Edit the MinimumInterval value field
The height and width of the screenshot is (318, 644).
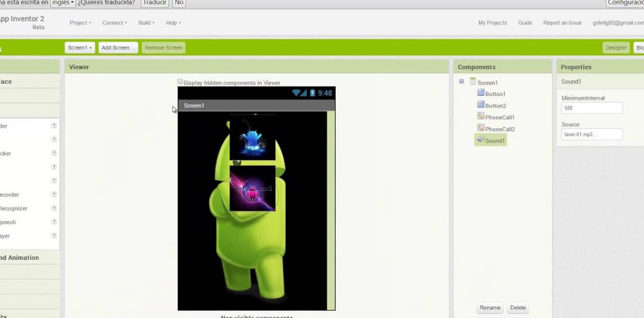[x=592, y=108]
